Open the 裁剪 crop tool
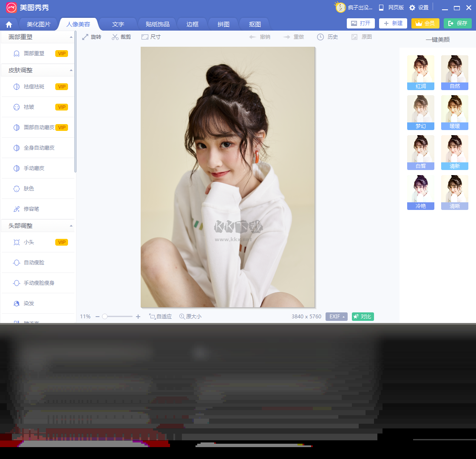The width and height of the screenshot is (476, 459). pos(121,37)
